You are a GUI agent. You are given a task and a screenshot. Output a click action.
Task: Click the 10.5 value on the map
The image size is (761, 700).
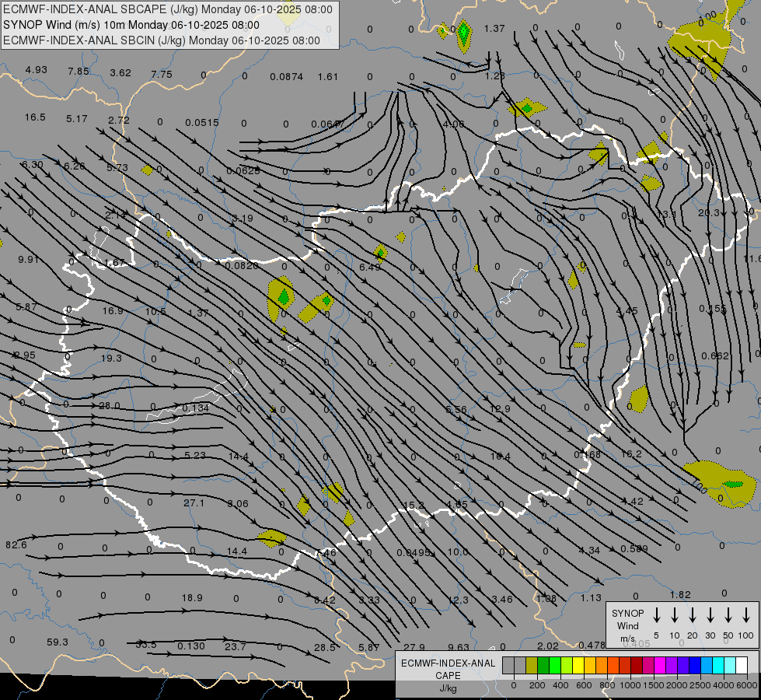[155, 311]
